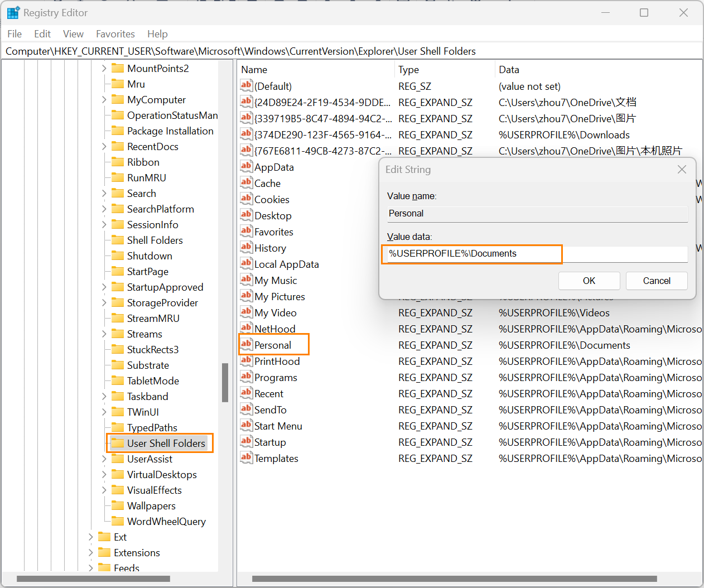The image size is (704, 588).
Task: Select the TypedPaths key
Action: point(152,427)
